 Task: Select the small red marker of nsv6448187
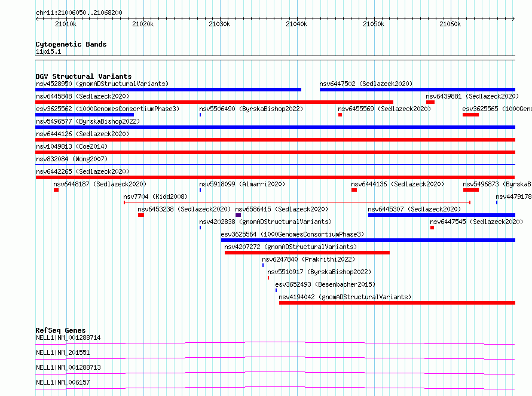pyautogui.click(x=56, y=190)
